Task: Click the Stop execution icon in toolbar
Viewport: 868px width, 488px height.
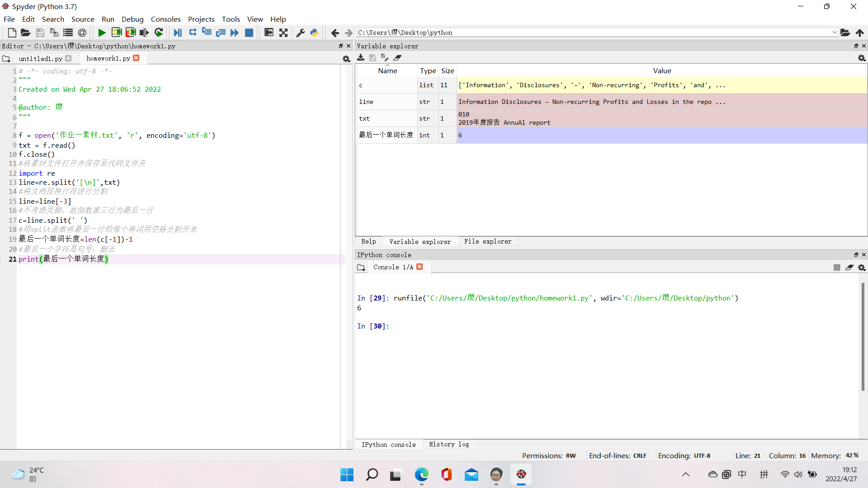Action: [250, 32]
